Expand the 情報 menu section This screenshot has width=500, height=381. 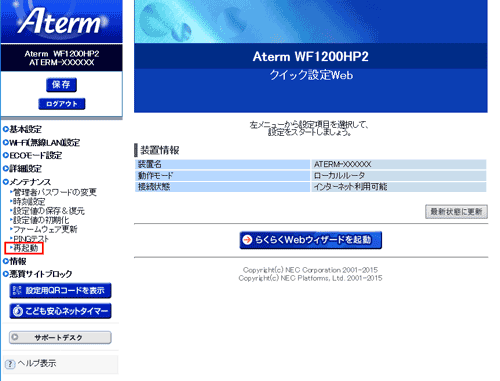click(x=15, y=261)
